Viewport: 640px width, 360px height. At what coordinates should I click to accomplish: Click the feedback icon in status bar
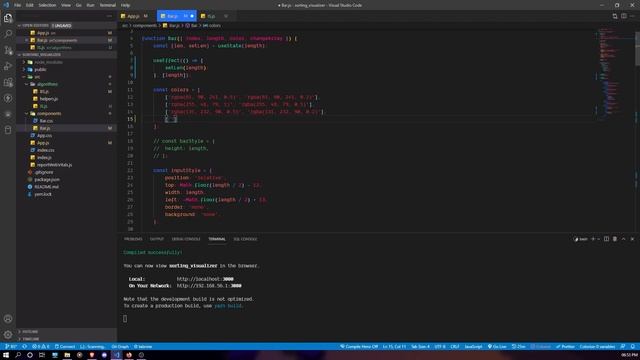tap(623, 347)
